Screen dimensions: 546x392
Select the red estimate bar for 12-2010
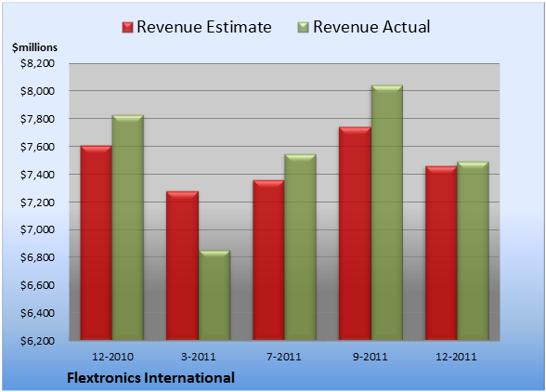point(97,242)
